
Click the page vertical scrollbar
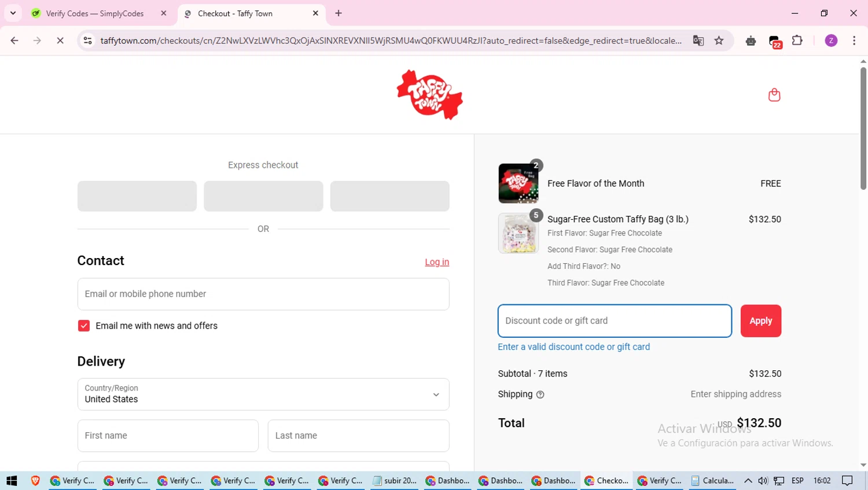(x=863, y=128)
